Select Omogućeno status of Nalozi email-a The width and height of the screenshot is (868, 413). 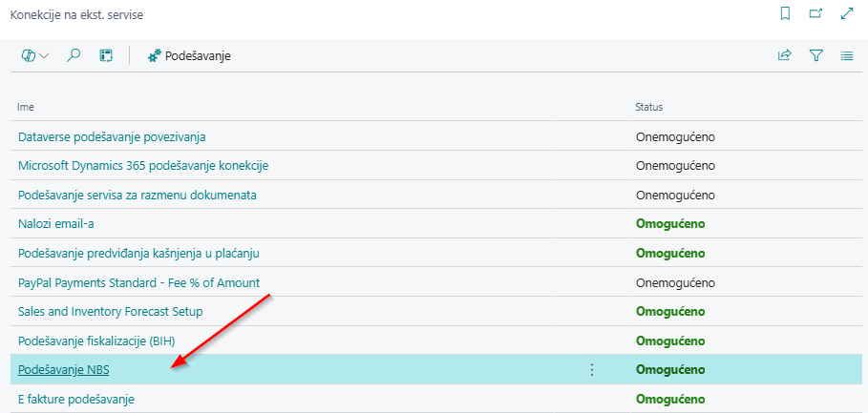point(670,224)
